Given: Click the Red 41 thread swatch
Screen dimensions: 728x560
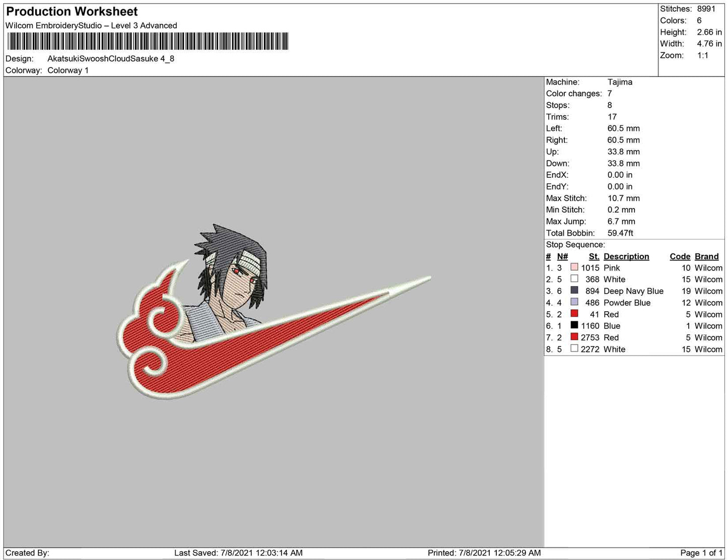Looking at the screenshot, I should (x=574, y=314).
